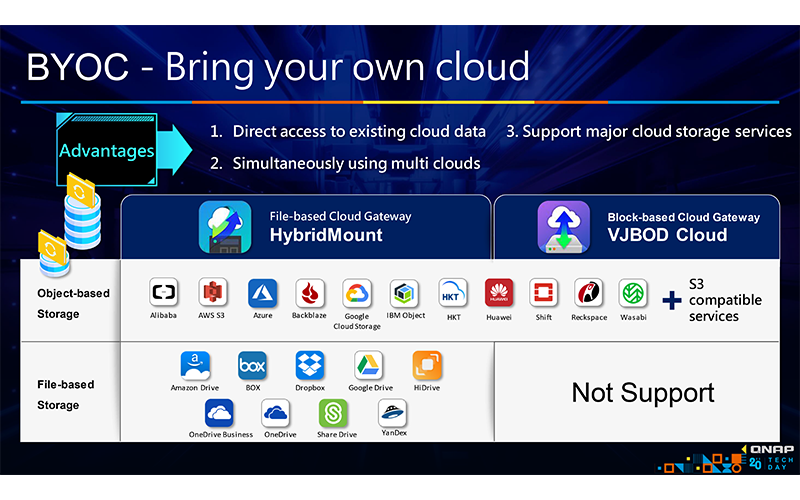Click the VJBOD Cloud app icon
Viewport: 800px width, 500px height.
point(564,227)
